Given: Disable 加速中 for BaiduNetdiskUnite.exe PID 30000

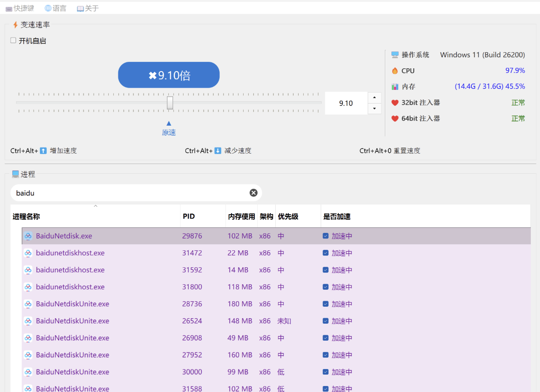Looking at the screenshot, I should tap(326, 372).
